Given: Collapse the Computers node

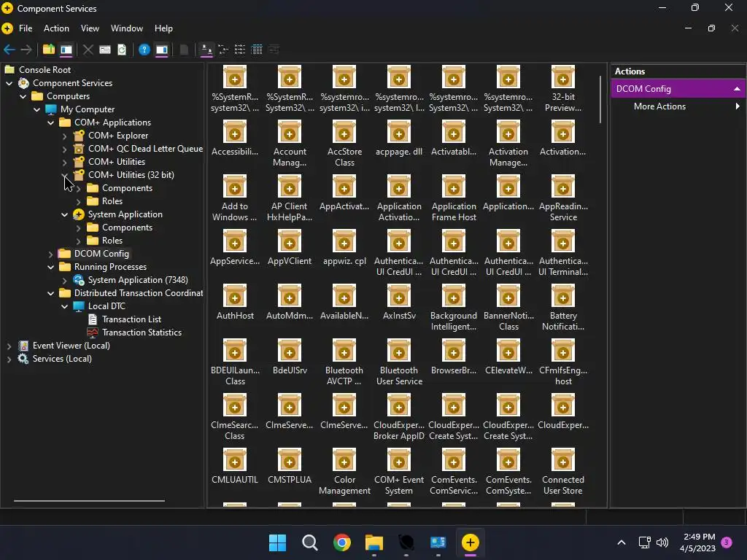Looking at the screenshot, I should pos(23,96).
